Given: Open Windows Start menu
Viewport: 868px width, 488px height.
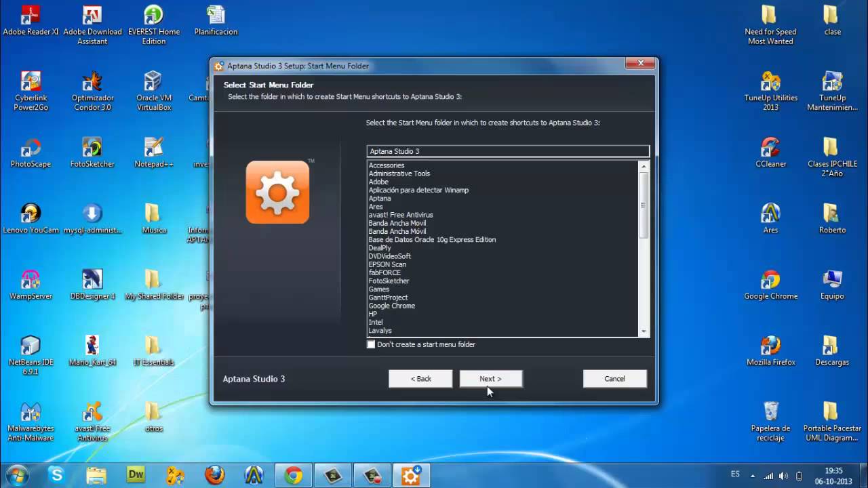Looking at the screenshot, I should point(17,475).
